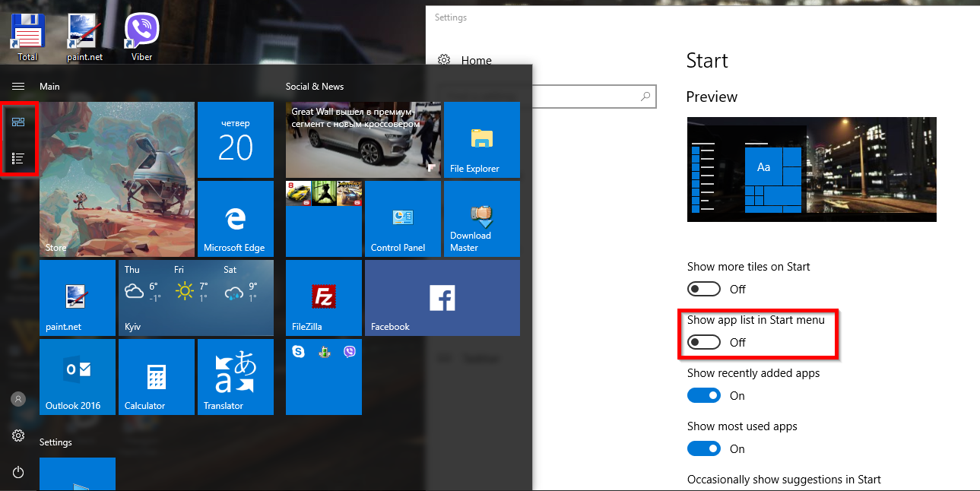Switch to the Pinned tiles view

(18, 122)
